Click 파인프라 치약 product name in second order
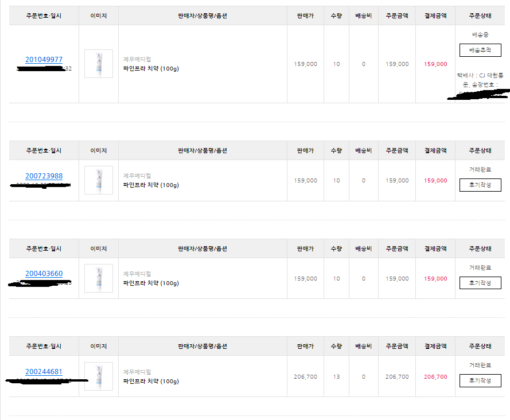 pos(151,185)
